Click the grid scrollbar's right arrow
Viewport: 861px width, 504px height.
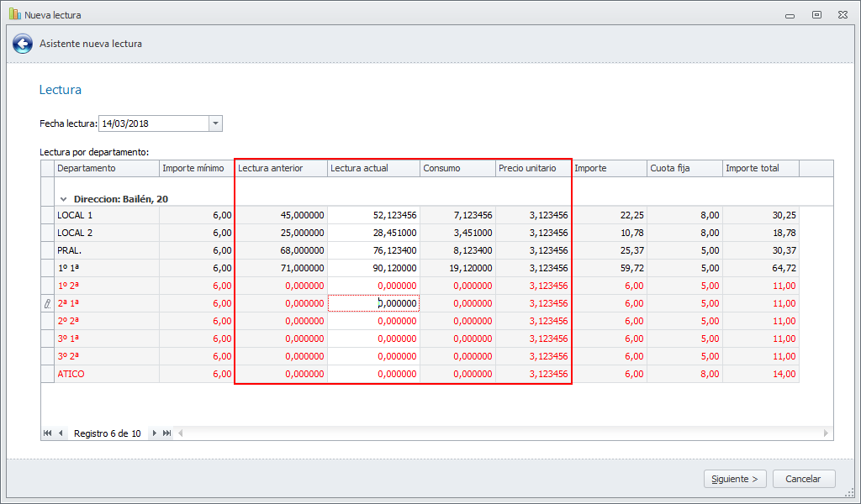tap(827, 433)
